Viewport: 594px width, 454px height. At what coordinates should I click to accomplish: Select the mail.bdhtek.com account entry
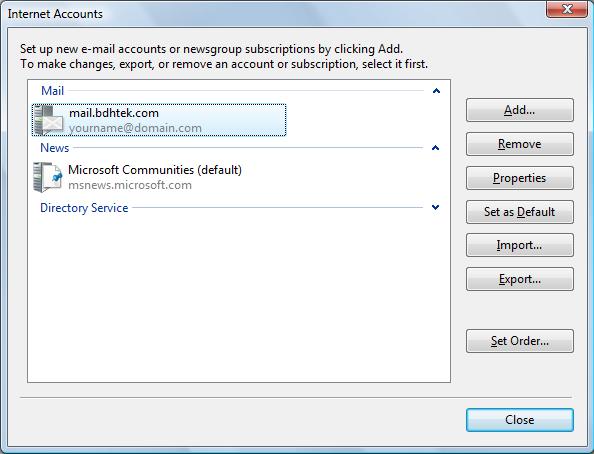point(159,120)
